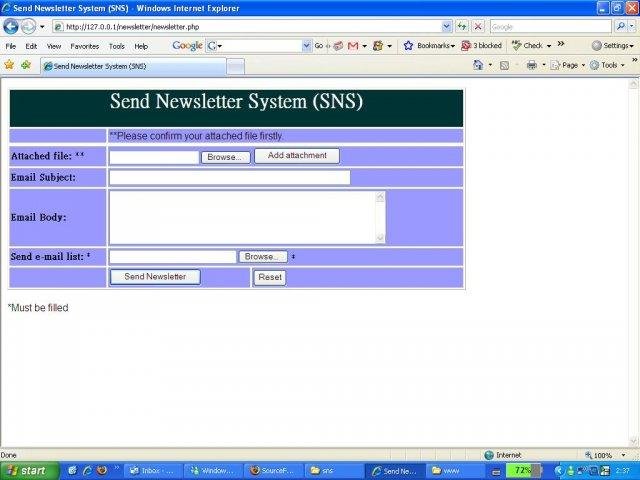Open the sns folder from taskbar
This screenshot has height=480, width=640.
[x=333, y=471]
